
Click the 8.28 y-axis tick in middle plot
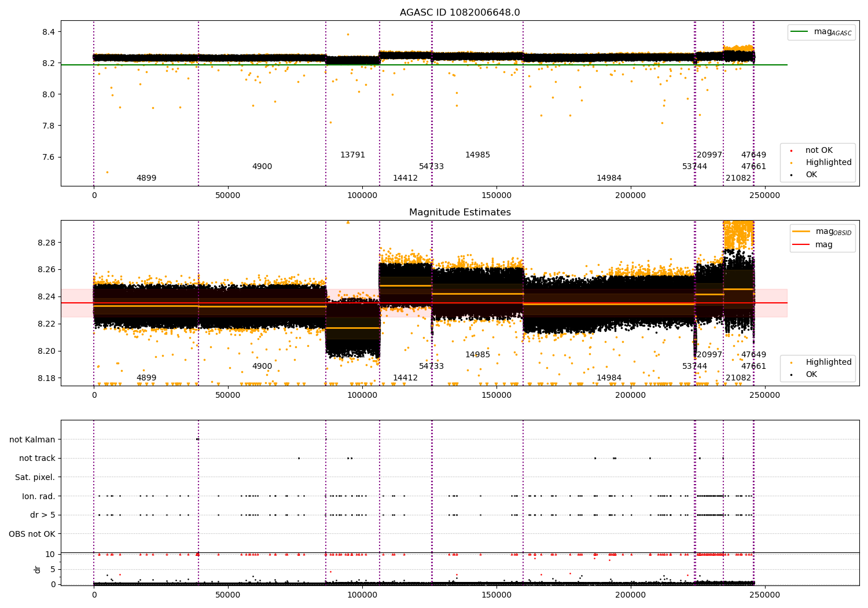coord(46,243)
